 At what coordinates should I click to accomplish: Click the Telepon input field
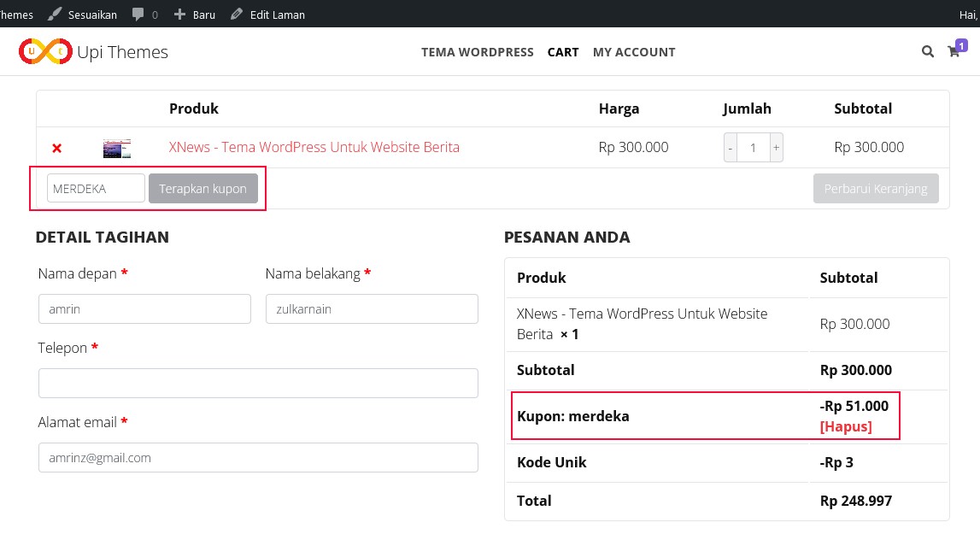[258, 383]
